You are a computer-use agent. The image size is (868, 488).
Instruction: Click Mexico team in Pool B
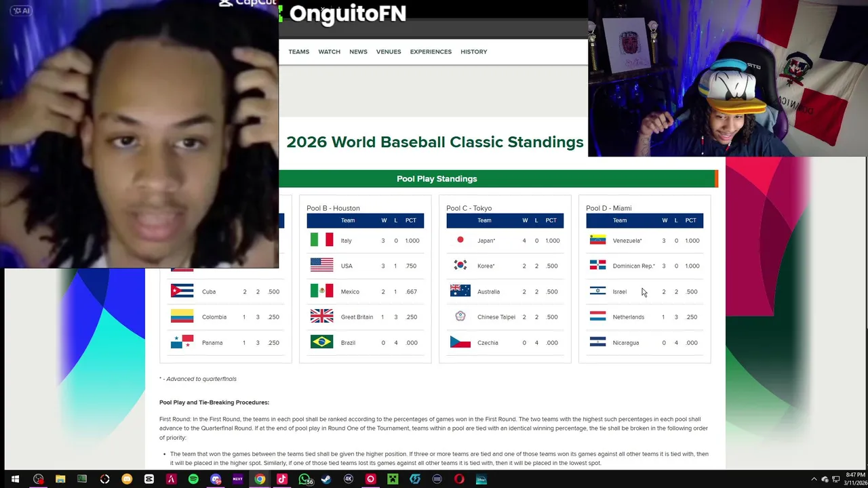pos(350,291)
